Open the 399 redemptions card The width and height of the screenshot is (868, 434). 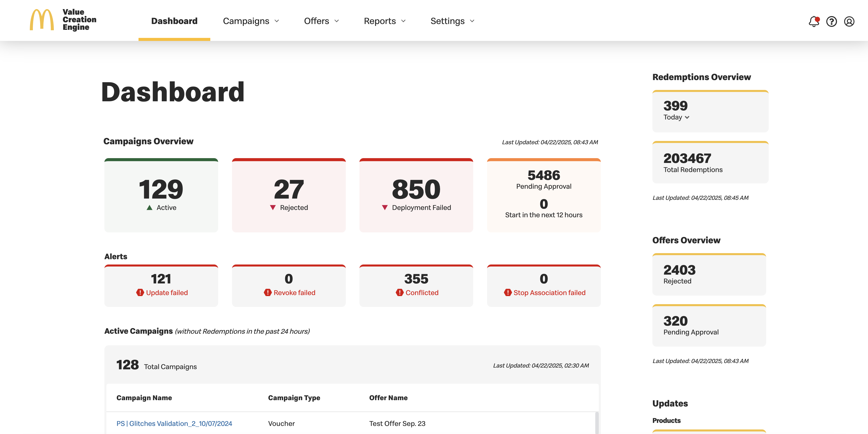pyautogui.click(x=710, y=111)
